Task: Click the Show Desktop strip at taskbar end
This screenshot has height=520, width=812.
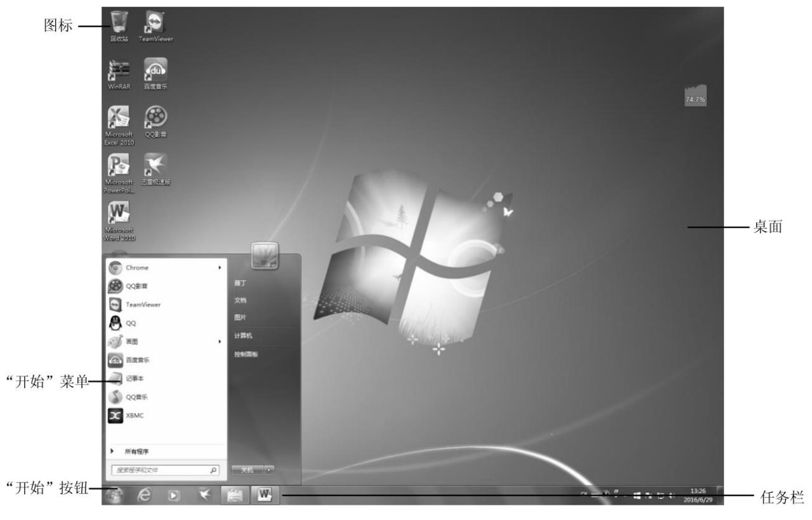Action: (719, 495)
